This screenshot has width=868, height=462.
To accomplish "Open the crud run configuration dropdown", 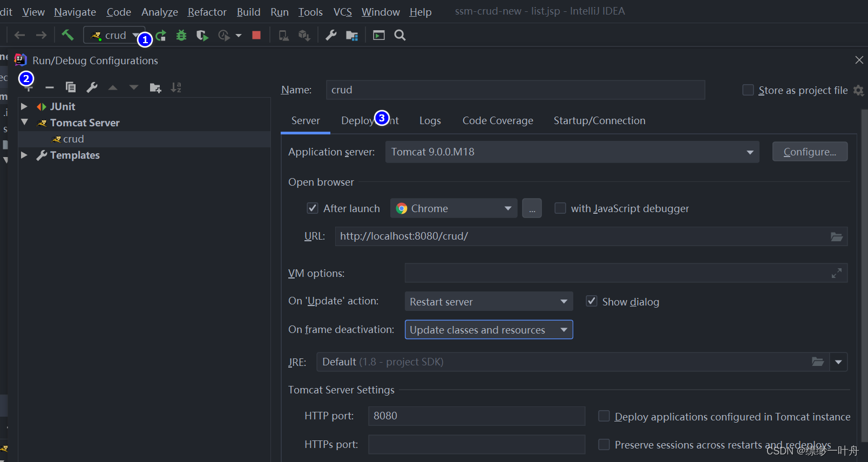I will click(x=114, y=35).
